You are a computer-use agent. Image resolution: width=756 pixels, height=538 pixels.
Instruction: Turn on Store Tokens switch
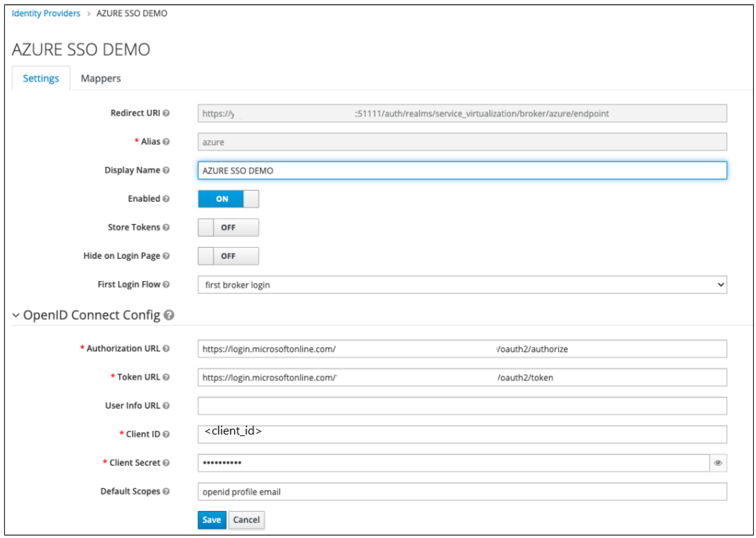[228, 228]
